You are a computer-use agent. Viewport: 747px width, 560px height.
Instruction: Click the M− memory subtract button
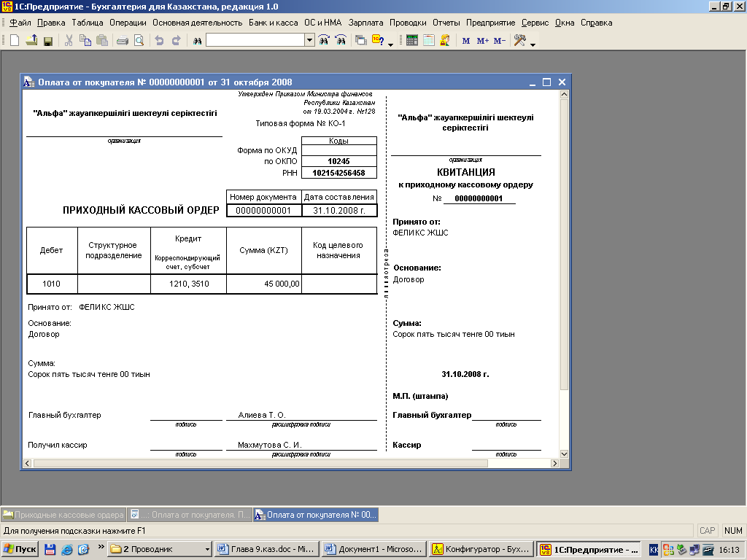(x=499, y=41)
